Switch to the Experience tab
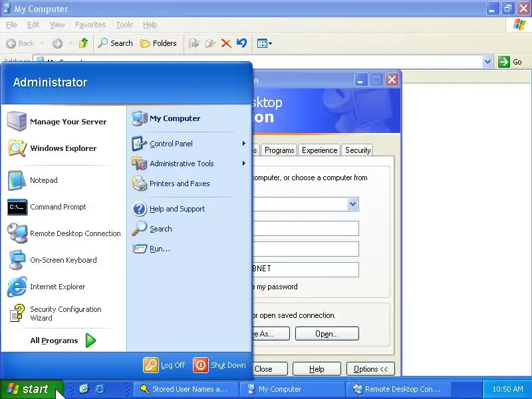This screenshot has height=399, width=532. pyautogui.click(x=320, y=150)
